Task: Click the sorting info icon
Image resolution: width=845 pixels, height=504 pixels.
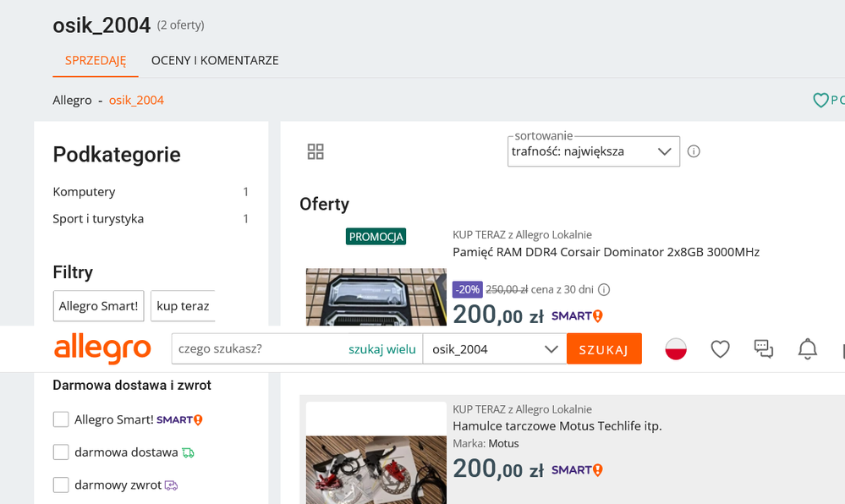Action: [694, 151]
